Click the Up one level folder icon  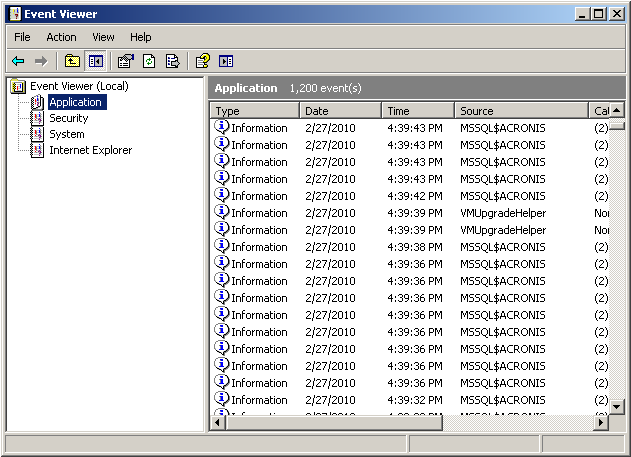click(x=72, y=61)
